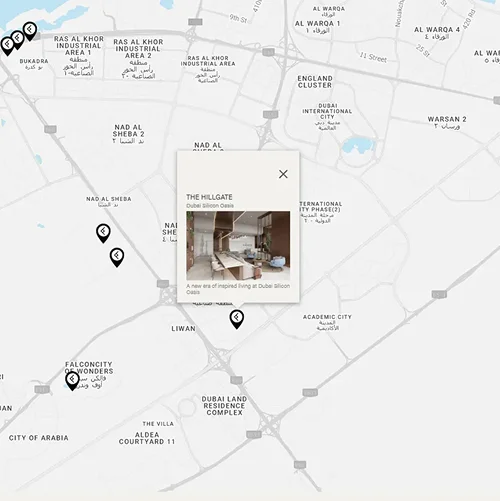Select the upper pin below Nad Al Sheba label

point(103,233)
